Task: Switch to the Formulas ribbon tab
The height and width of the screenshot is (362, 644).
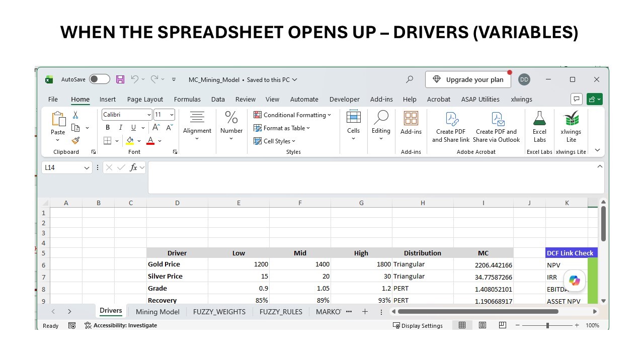Action: point(187,99)
